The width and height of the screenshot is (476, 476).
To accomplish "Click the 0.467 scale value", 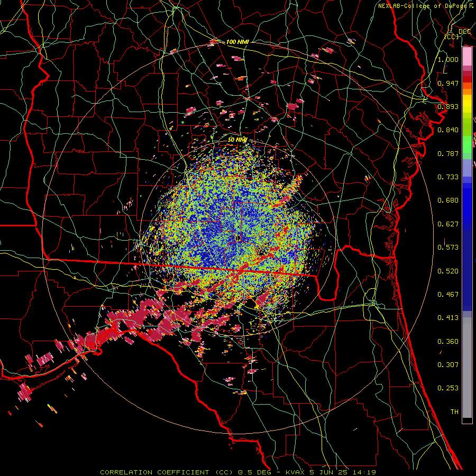I will click(448, 295).
